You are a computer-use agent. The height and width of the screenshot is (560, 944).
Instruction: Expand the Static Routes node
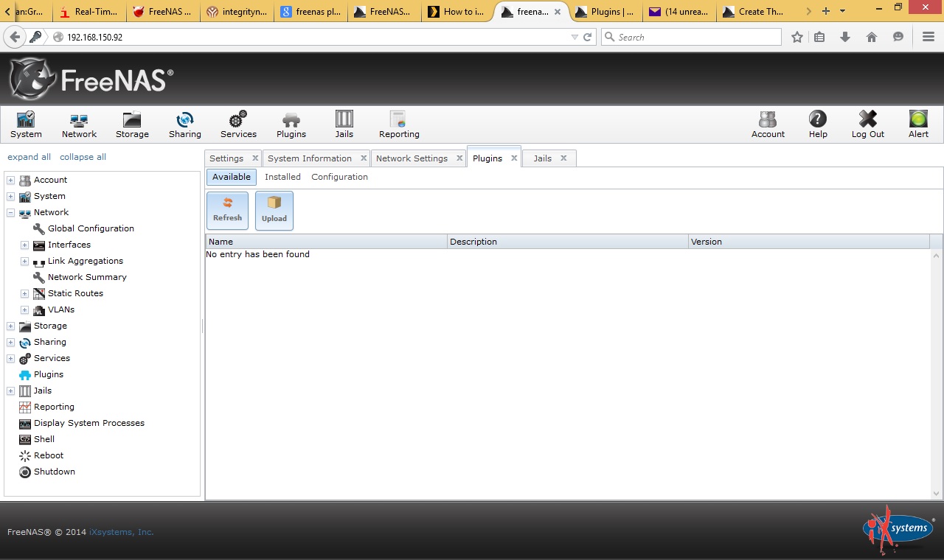24,293
